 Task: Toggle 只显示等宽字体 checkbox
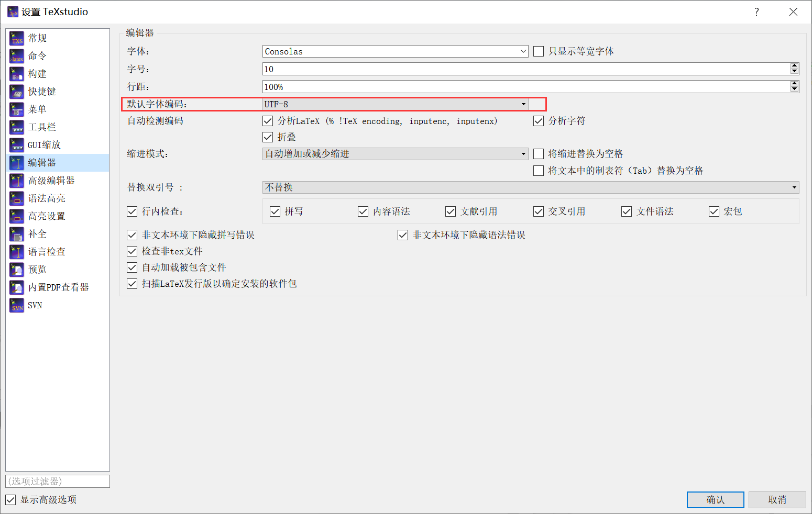tap(539, 51)
